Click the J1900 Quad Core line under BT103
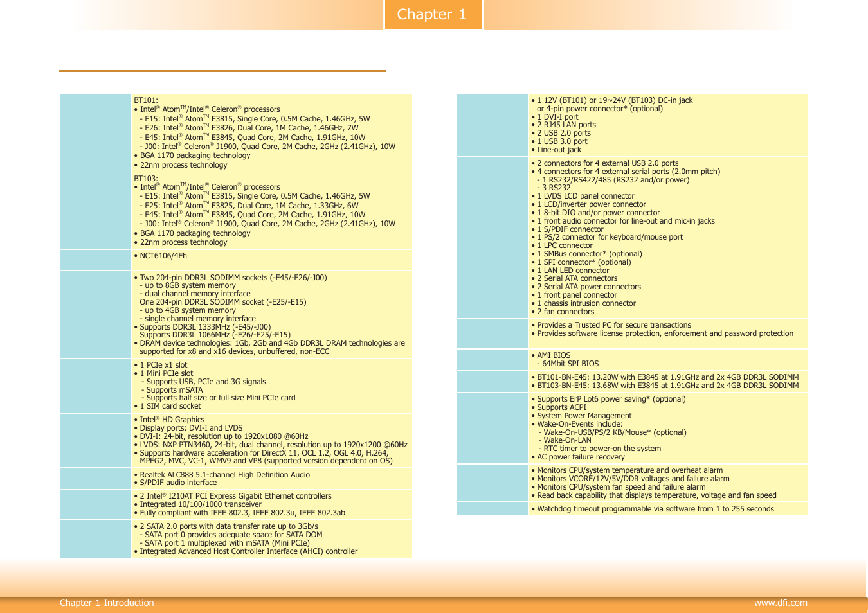 tap(267, 224)
